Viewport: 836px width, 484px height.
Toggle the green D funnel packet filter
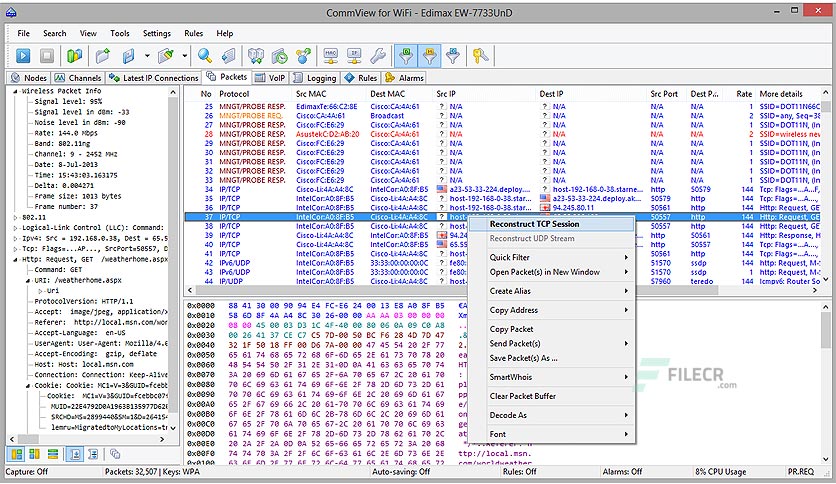coord(406,55)
